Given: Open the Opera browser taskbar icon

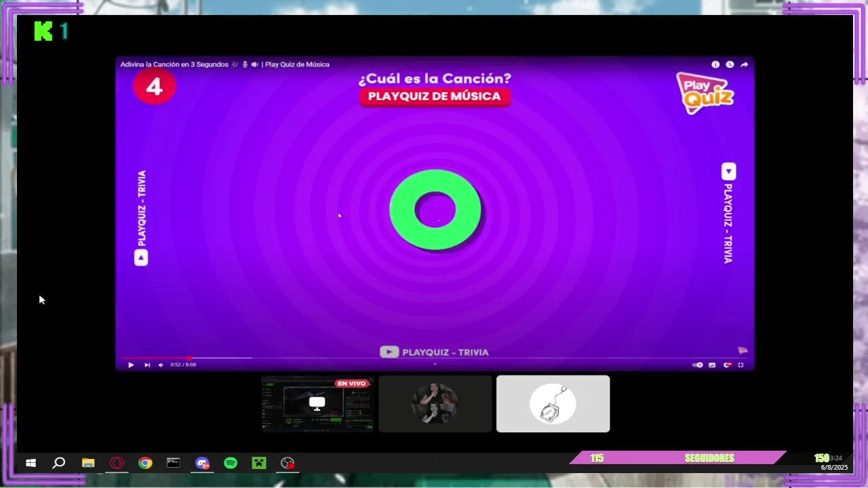Looking at the screenshot, I should tap(117, 463).
